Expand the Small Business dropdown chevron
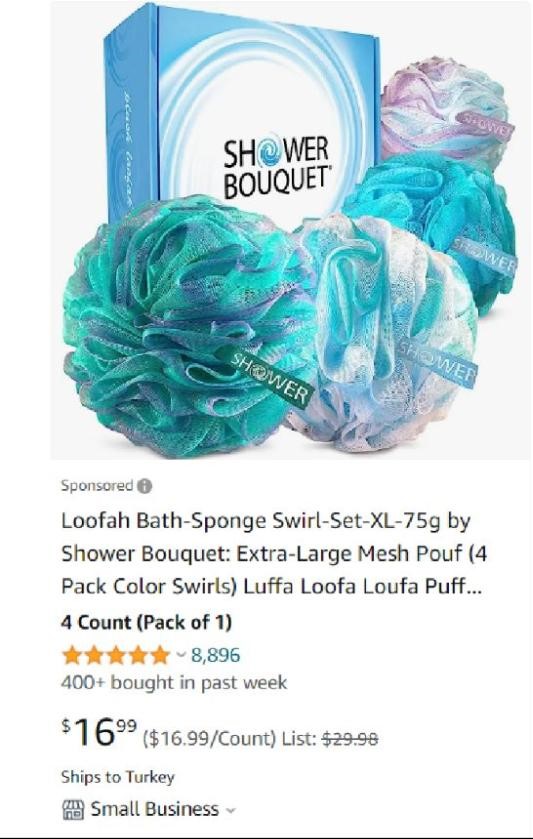This screenshot has height=839, width=533. [231, 810]
